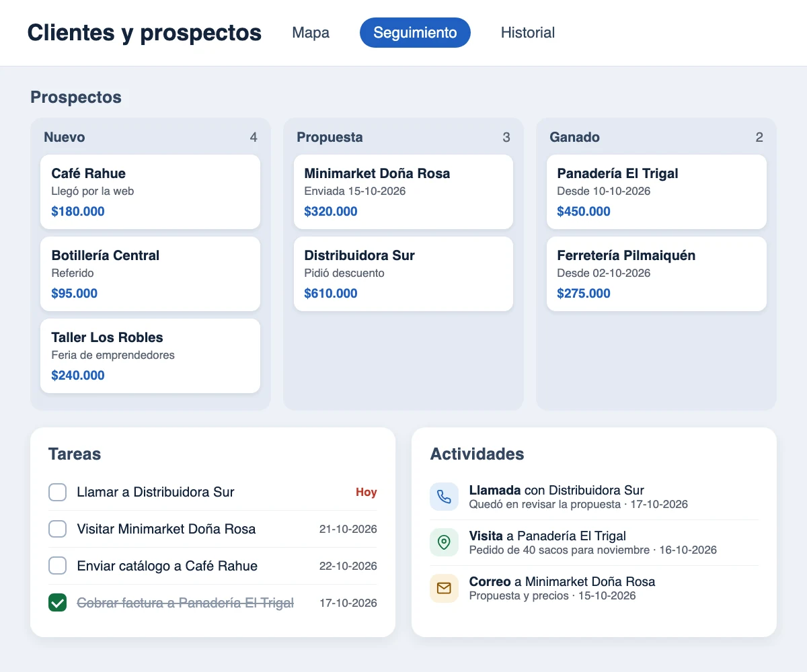807x672 pixels.
Task: Click the 22-10-2026 task date
Action: click(348, 566)
